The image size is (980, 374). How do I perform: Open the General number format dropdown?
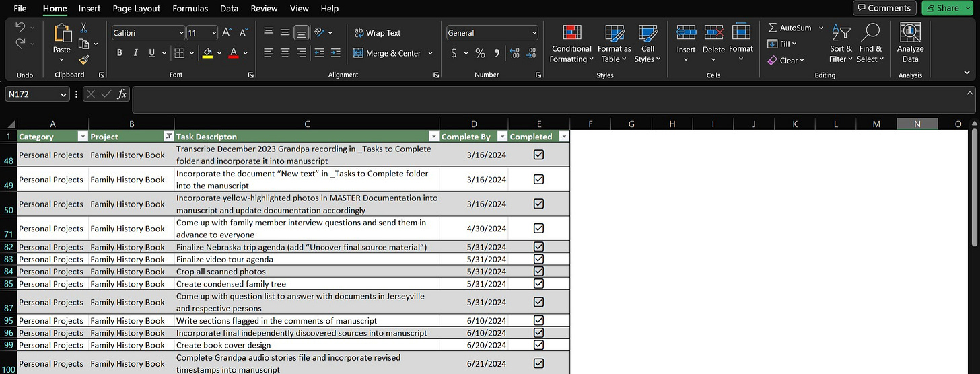click(534, 32)
